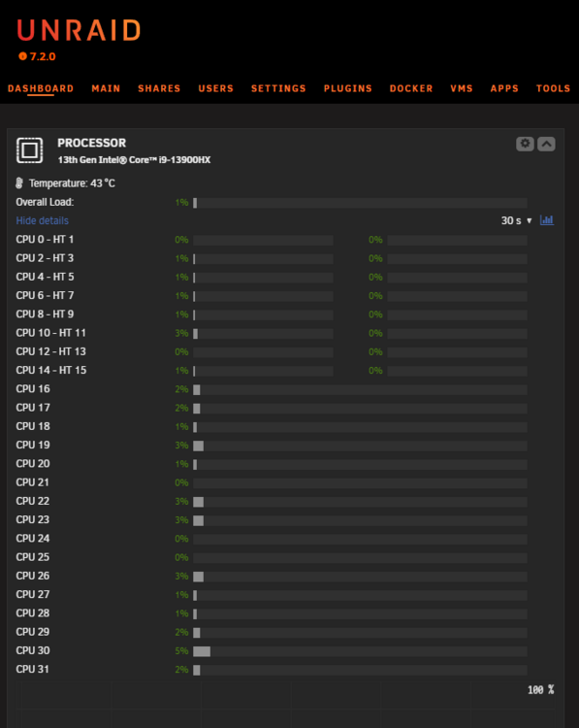The height and width of the screenshot is (728, 579).
Task: Click the CPU 31 label
Action: 32,669
